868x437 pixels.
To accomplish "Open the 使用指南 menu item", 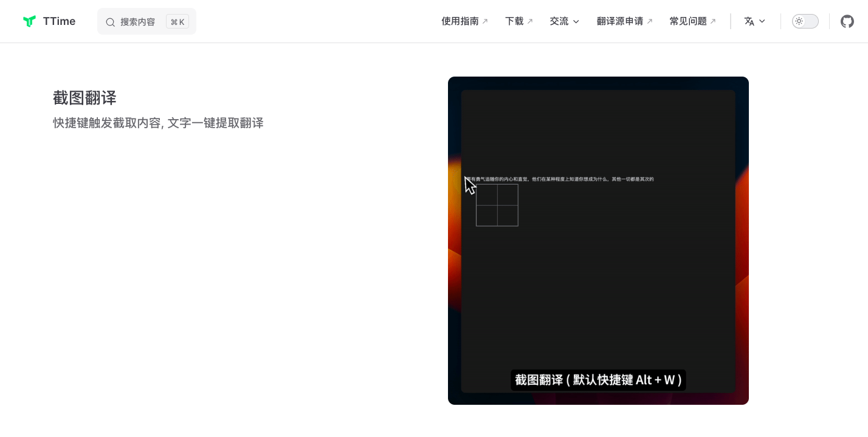I will [460, 21].
